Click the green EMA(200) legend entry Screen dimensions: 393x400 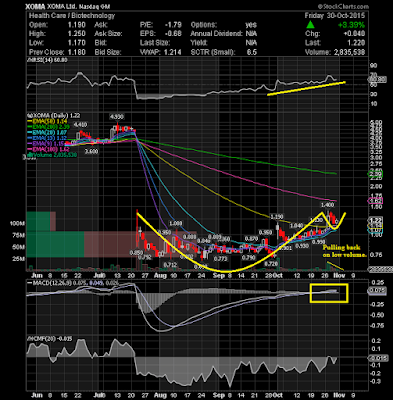[x=47, y=127]
